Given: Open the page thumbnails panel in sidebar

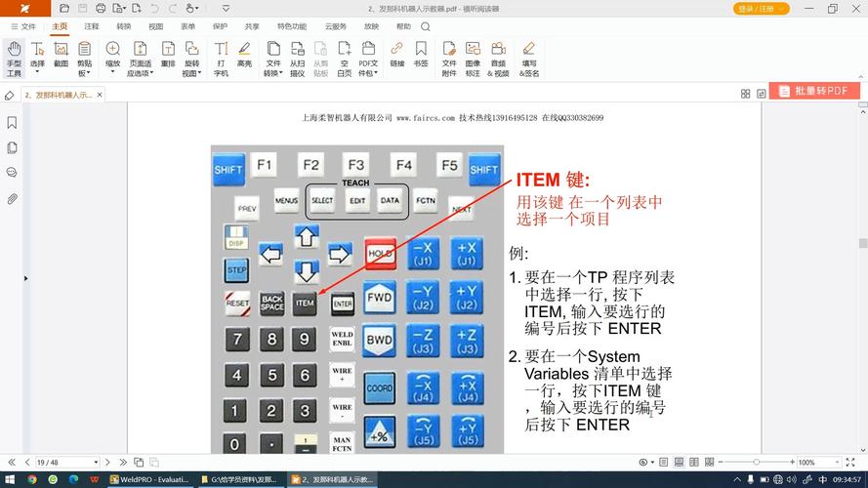Looking at the screenshot, I should (12, 147).
